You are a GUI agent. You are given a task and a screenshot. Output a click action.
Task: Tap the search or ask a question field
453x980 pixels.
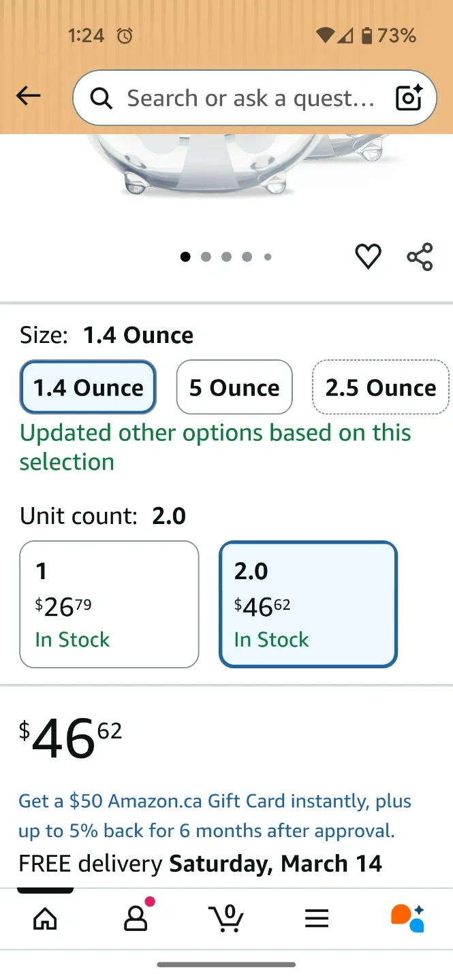(x=250, y=99)
